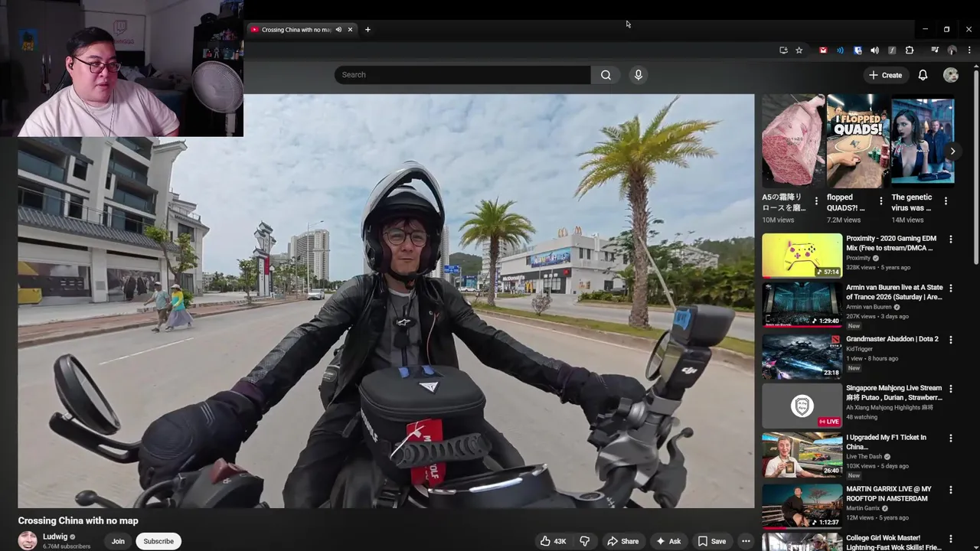Open the genetic virus short thumbnail
The height and width of the screenshot is (551, 980).
point(923,141)
